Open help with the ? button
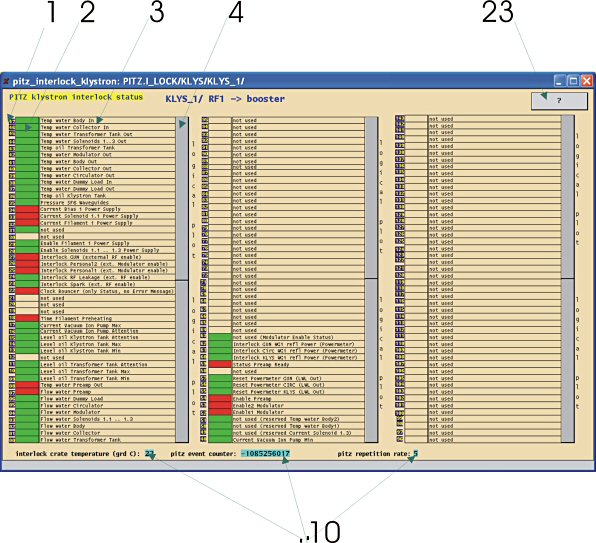 pyautogui.click(x=559, y=101)
